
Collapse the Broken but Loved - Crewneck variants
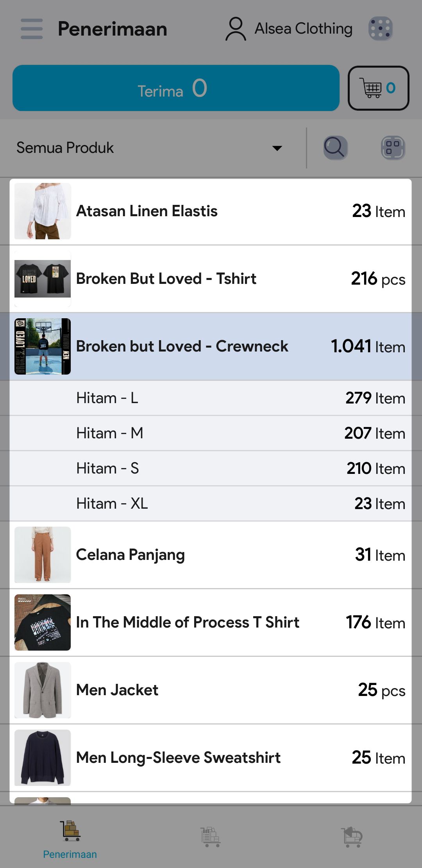click(x=211, y=346)
